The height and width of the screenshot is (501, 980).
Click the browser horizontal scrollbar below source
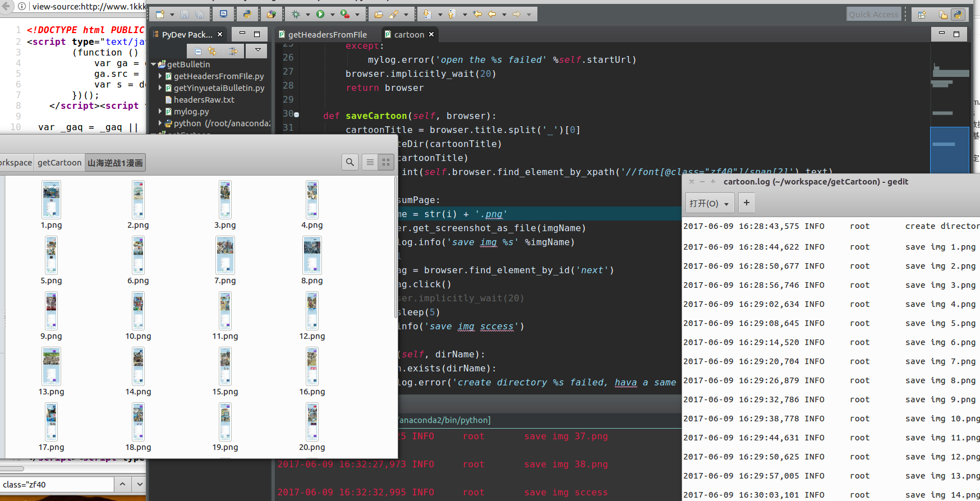pyautogui.click(x=12, y=468)
